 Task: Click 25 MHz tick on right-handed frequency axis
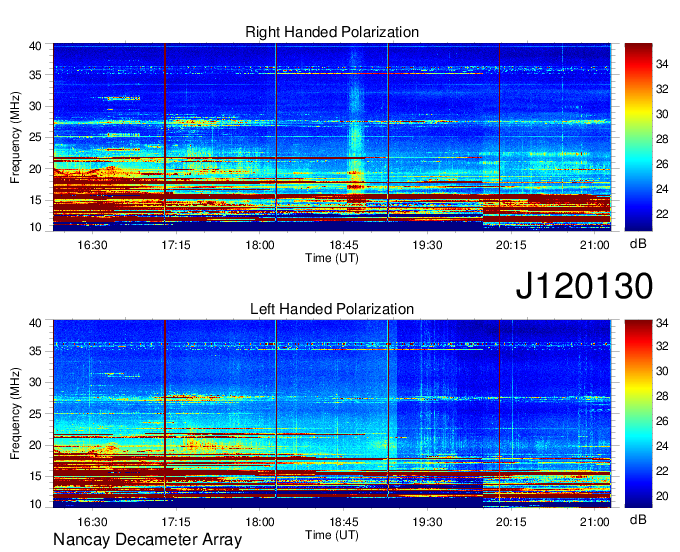[36, 137]
